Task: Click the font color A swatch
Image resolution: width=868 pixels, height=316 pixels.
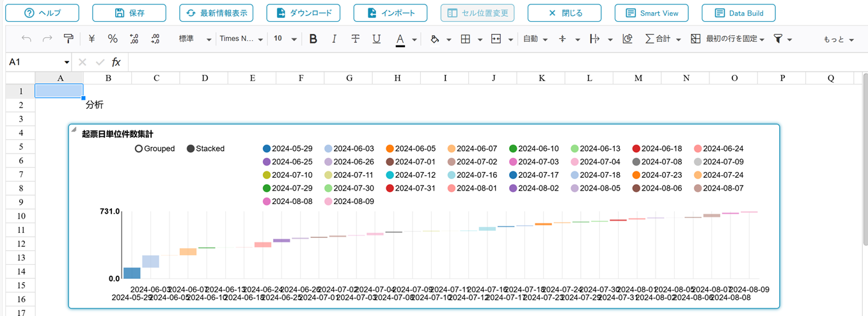Action: click(x=400, y=39)
